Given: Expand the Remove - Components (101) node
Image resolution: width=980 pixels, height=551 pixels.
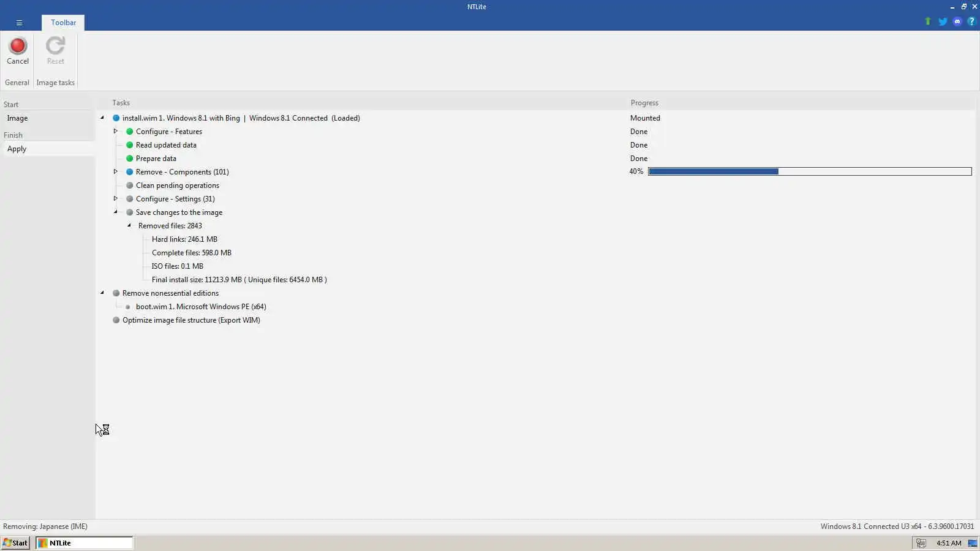Looking at the screenshot, I should click(x=115, y=171).
